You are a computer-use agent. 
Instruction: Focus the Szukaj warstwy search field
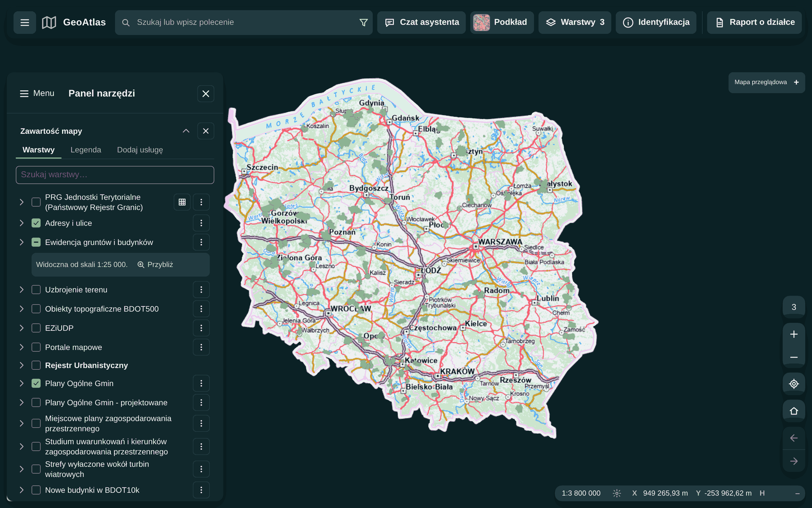click(x=115, y=175)
